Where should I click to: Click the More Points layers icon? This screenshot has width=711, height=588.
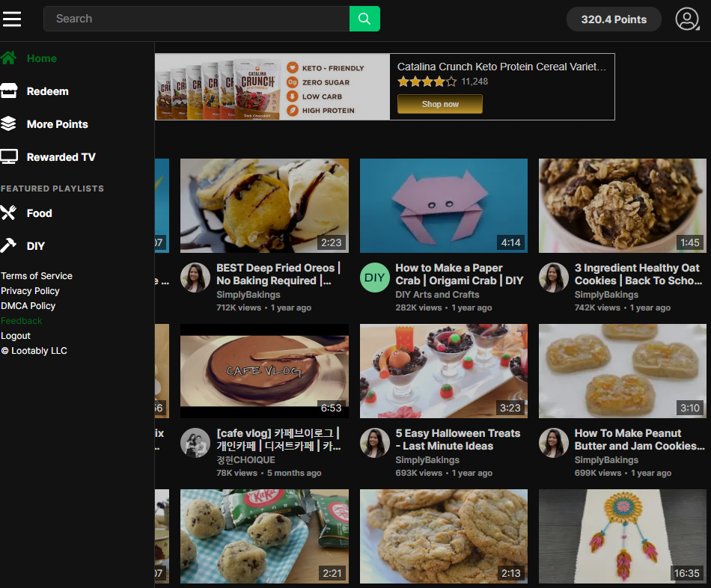8,124
